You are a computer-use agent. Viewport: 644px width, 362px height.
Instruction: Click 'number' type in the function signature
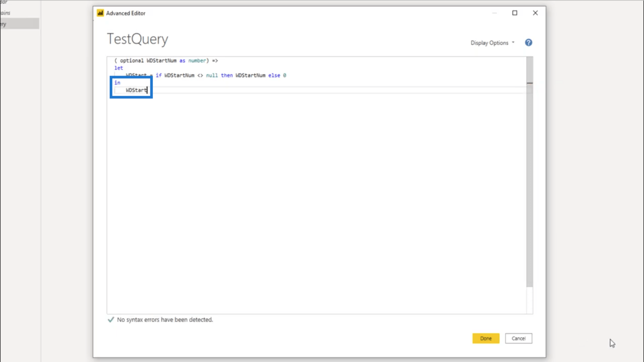pos(197,61)
